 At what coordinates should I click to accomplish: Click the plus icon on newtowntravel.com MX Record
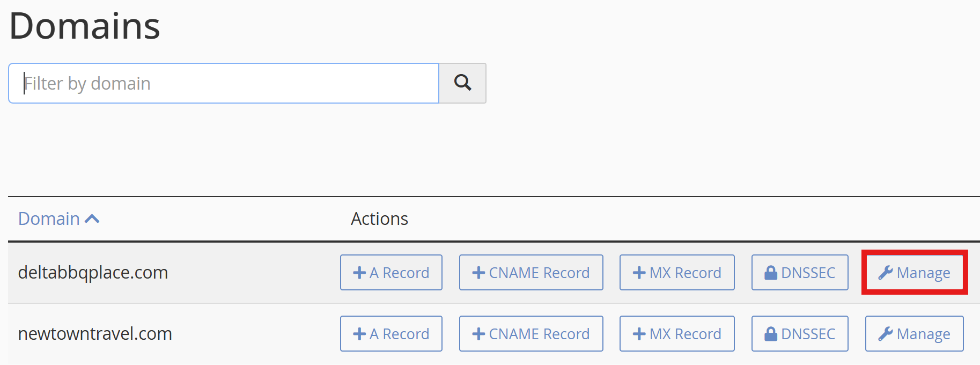click(639, 334)
